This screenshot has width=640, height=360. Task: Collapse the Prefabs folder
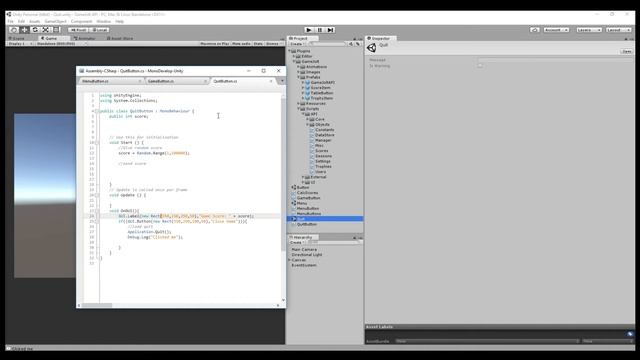[298, 77]
